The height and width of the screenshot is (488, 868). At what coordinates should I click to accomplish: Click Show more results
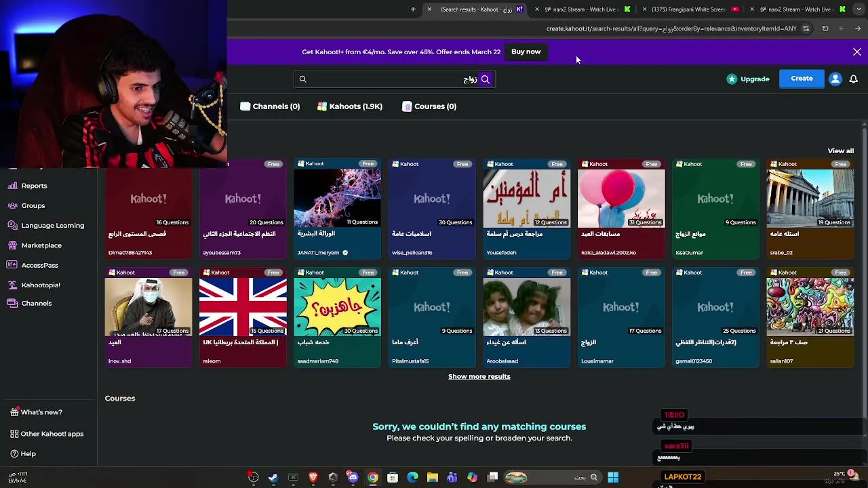(x=479, y=376)
